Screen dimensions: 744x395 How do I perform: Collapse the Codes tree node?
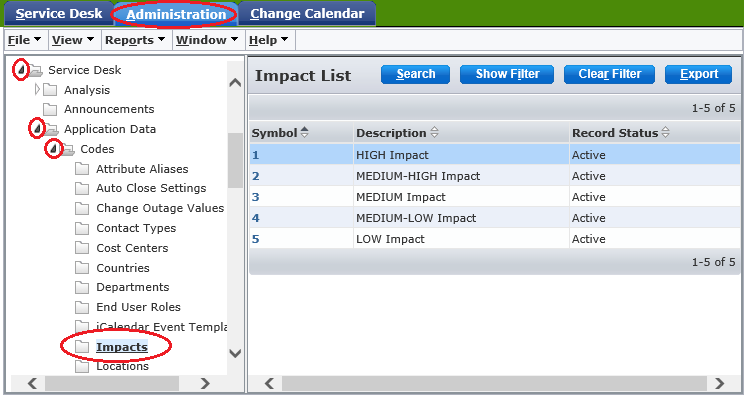click(x=54, y=149)
